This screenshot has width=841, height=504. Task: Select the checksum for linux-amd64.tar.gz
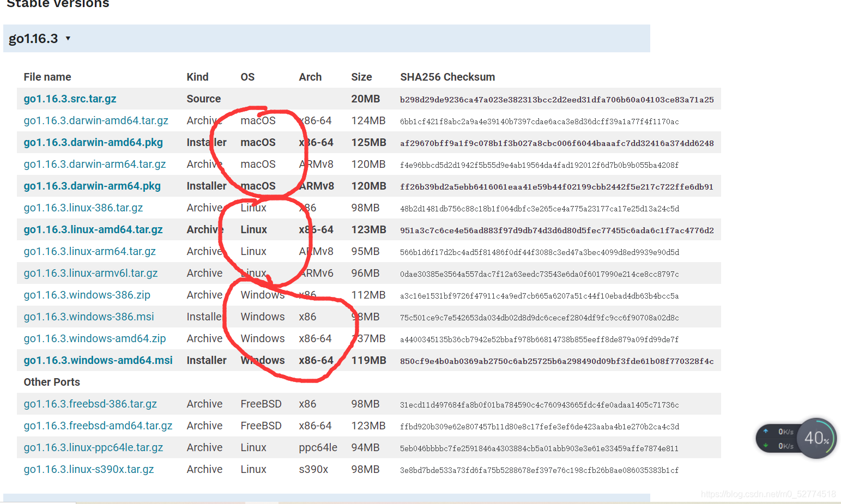coord(557,230)
